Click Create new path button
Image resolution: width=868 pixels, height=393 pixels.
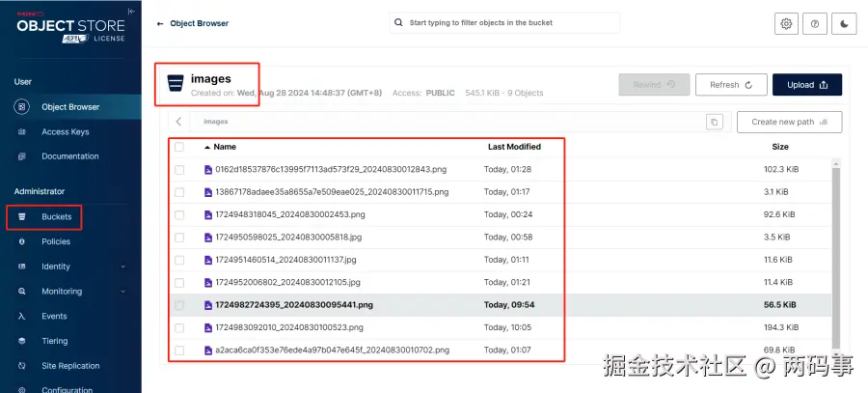point(789,122)
